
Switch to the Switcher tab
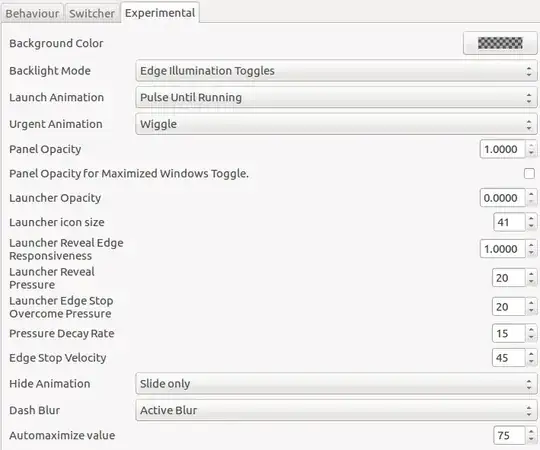click(92, 13)
